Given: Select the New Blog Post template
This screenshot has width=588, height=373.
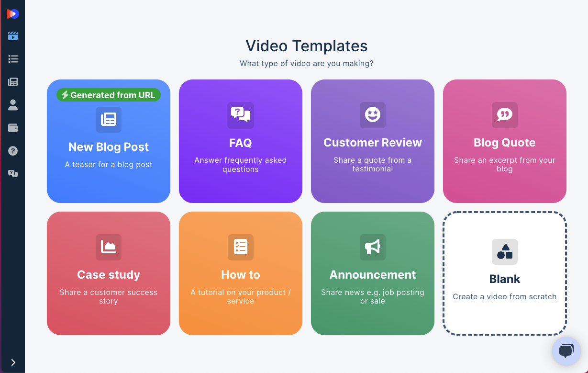Looking at the screenshot, I should click(108, 141).
